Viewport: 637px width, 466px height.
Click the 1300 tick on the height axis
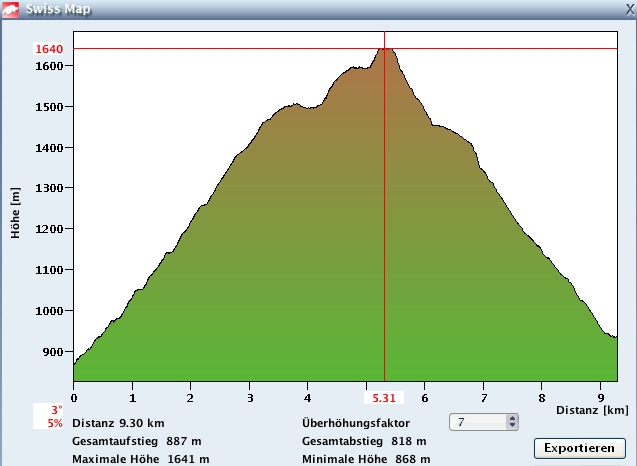click(49, 188)
